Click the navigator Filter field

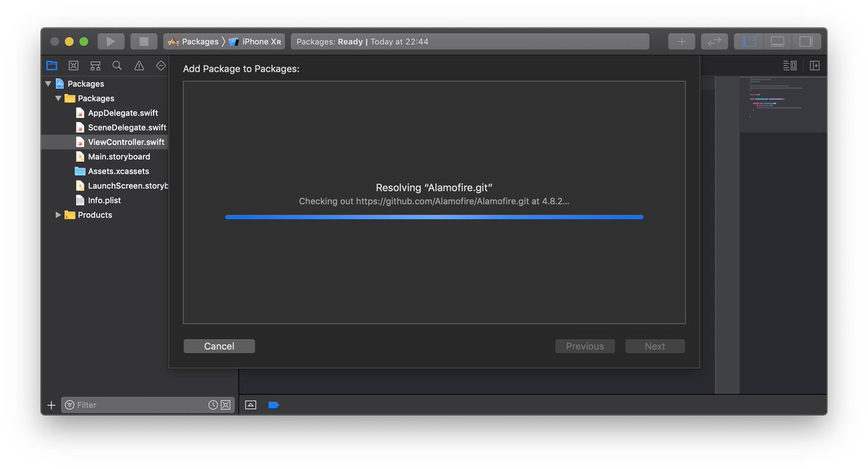coord(148,405)
